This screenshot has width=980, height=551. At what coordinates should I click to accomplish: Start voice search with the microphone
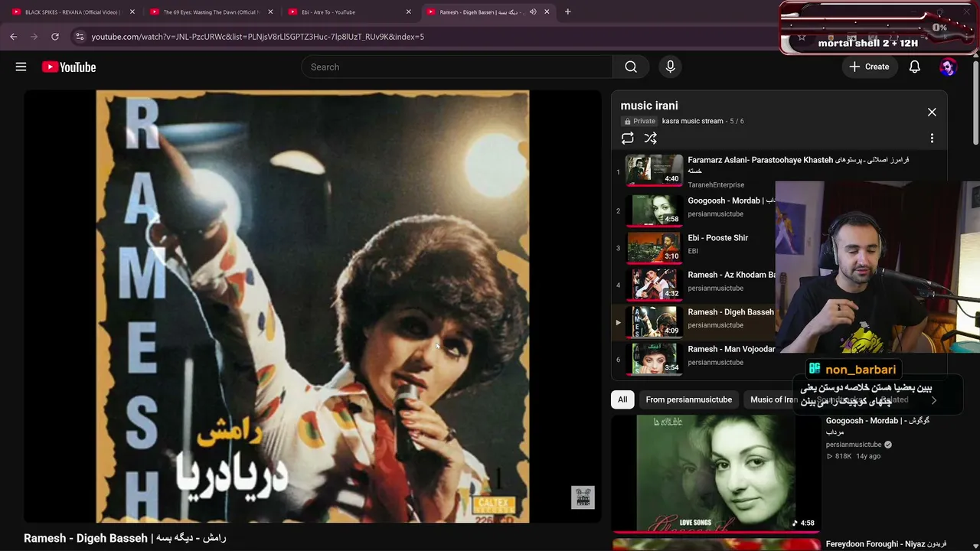coord(670,67)
